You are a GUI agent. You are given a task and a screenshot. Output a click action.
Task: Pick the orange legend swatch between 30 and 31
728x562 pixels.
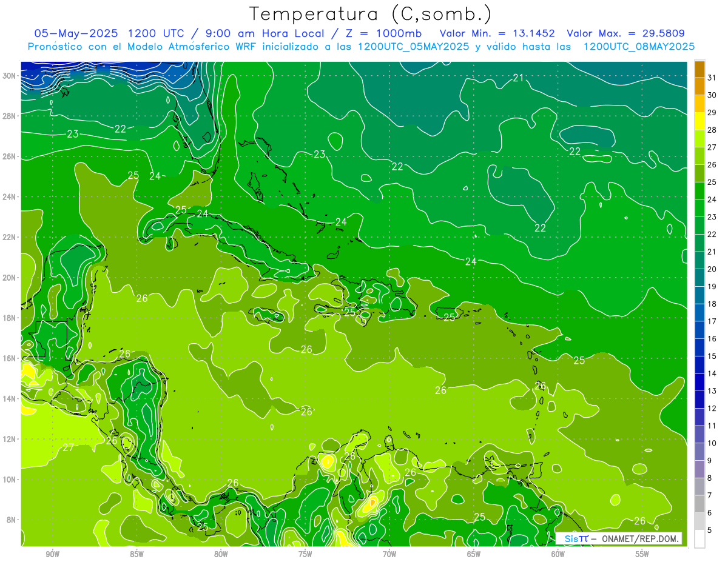coord(699,87)
